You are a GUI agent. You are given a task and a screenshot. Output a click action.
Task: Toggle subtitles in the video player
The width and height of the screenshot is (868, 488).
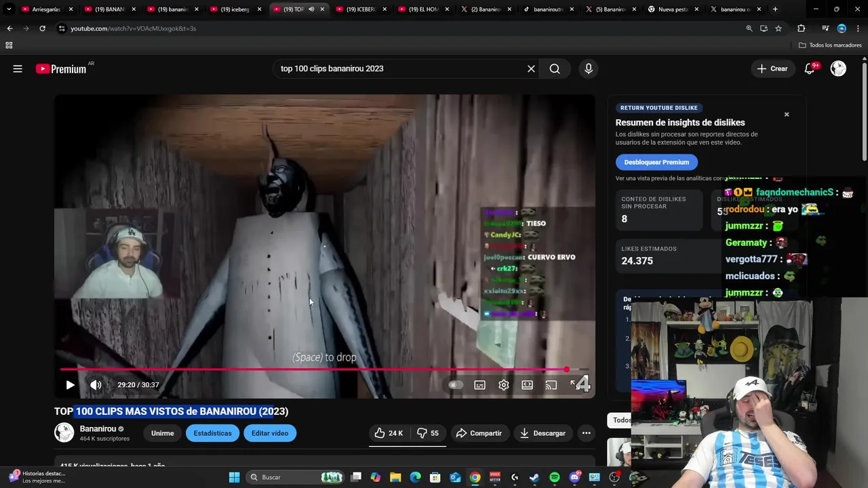pyautogui.click(x=479, y=385)
